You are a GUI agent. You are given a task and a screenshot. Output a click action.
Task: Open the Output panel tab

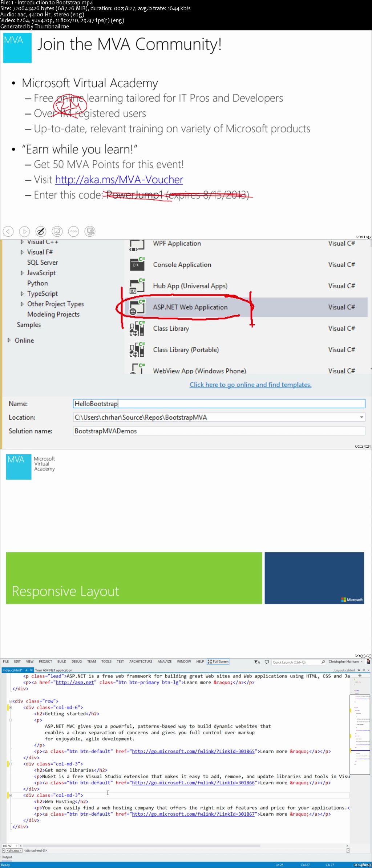point(7,857)
